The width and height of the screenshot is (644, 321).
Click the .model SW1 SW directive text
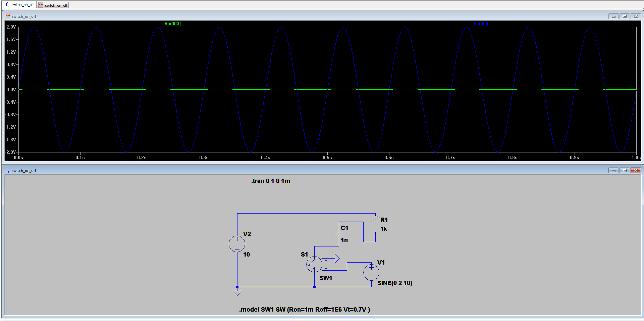304,310
